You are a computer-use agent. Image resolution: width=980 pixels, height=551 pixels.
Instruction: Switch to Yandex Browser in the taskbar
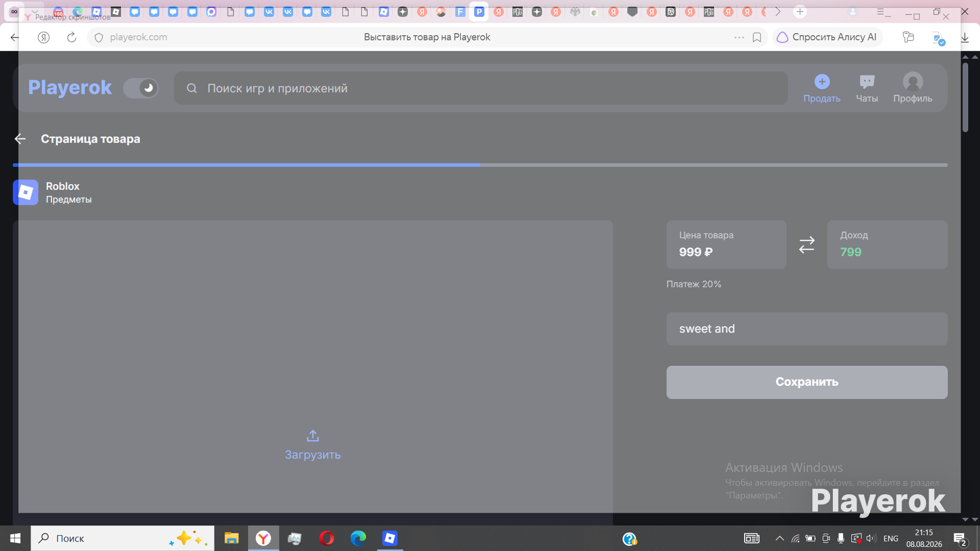263,538
